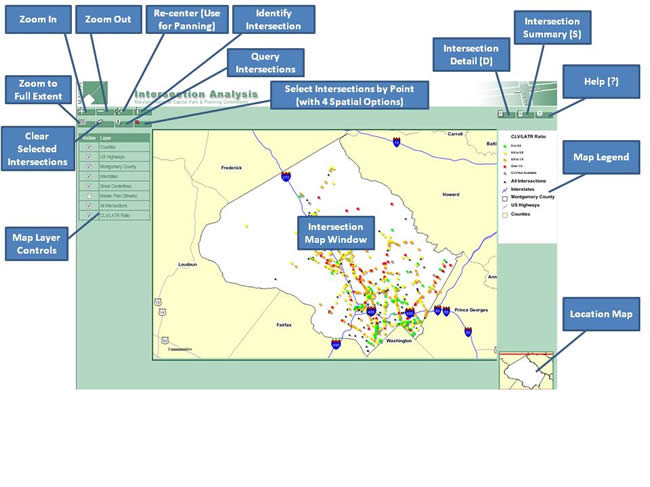Screen dimensions: 650x487
Task: Click the Zoom to Full Extent icon
Action: point(85,123)
